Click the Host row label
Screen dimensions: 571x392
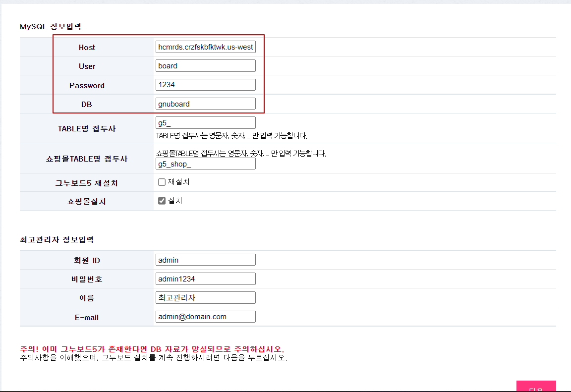87,47
